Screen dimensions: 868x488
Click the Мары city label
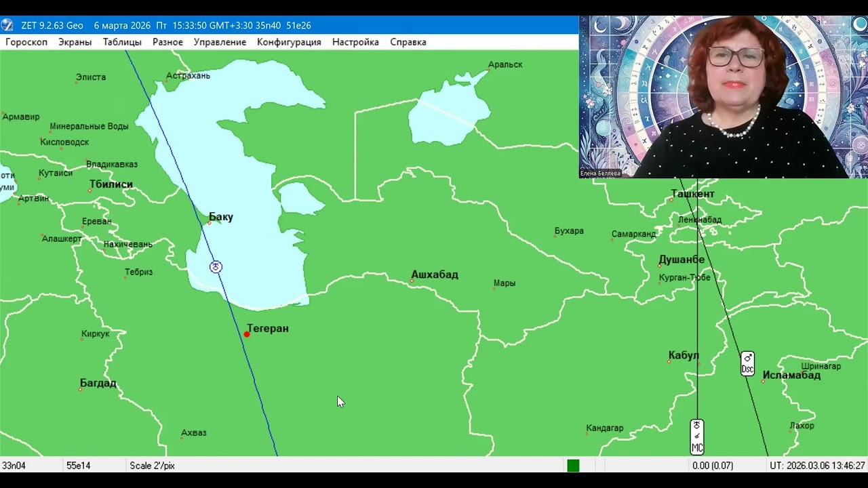point(505,283)
